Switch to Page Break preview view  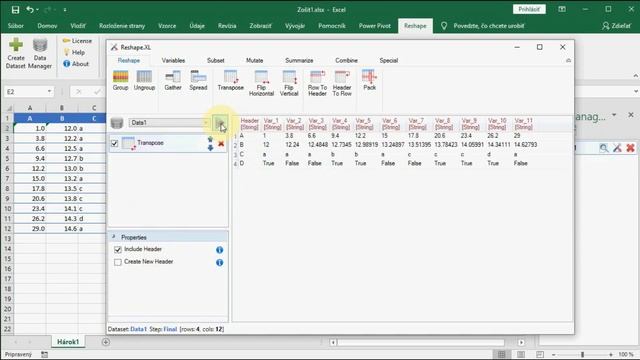point(540,355)
